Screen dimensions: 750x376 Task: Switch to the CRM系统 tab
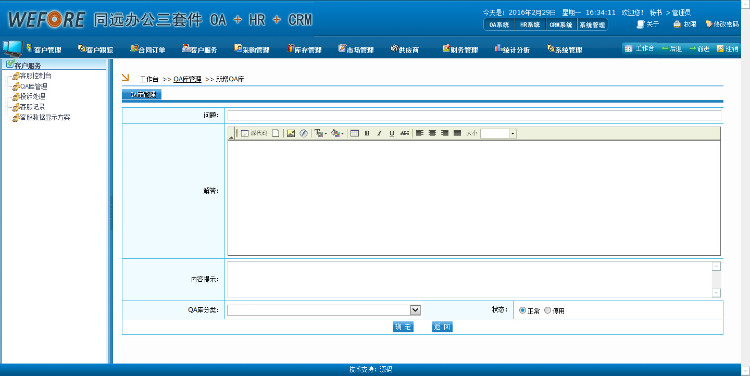coord(561,25)
